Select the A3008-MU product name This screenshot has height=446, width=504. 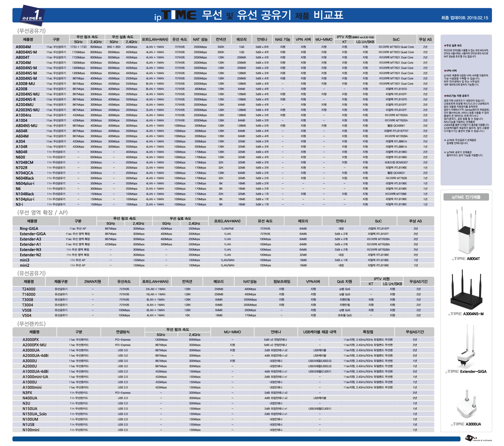tap(25, 84)
